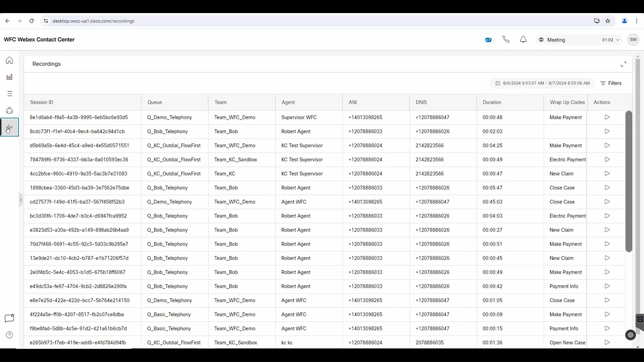Viewport: 644px width, 362px height.
Task: Open the Filters button
Action: click(x=610, y=83)
